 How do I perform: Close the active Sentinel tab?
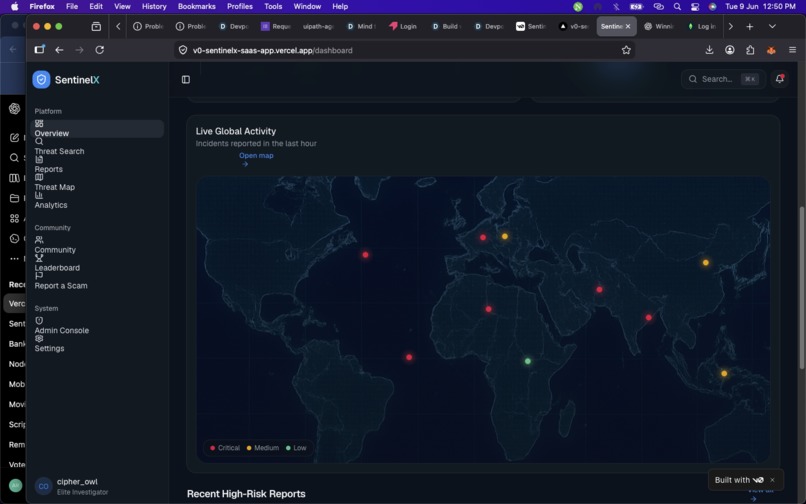click(x=628, y=26)
